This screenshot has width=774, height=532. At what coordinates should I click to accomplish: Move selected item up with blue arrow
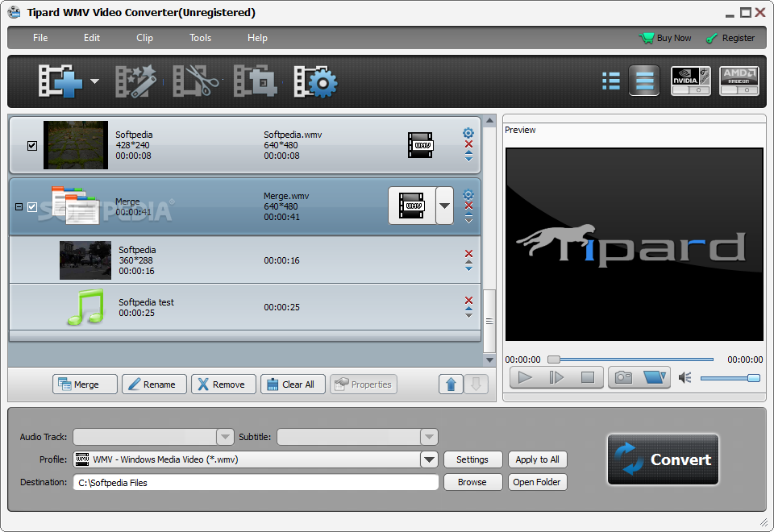point(451,384)
